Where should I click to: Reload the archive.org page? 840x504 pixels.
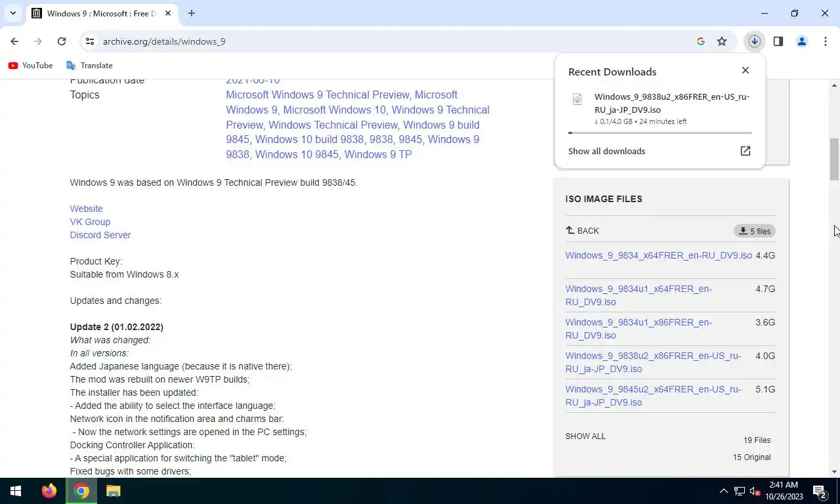(x=62, y=41)
